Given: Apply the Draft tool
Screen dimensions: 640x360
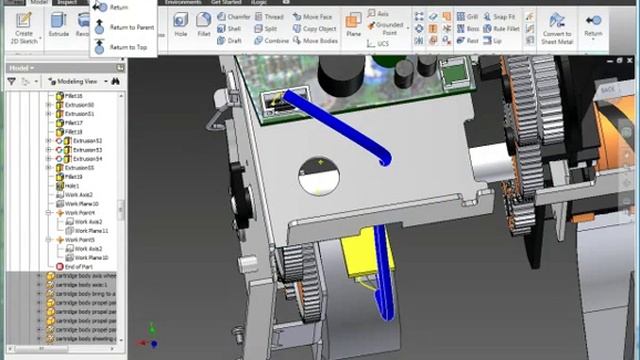Looking at the screenshot, I should coord(229,40).
